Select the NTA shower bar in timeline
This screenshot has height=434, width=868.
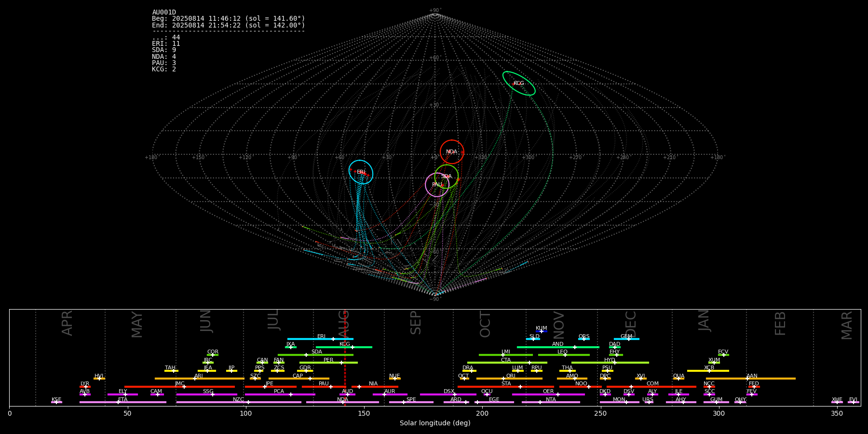pos(551,402)
